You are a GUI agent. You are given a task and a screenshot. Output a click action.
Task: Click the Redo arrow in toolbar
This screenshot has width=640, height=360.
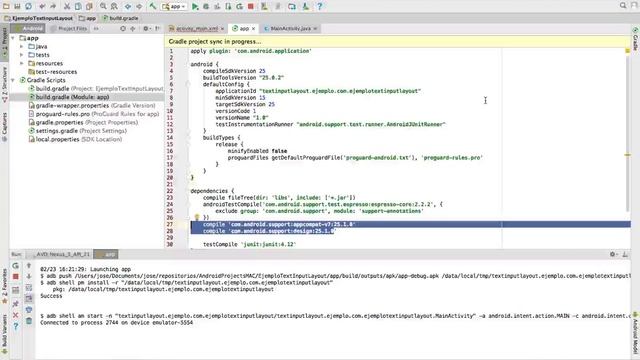coord(53,6)
